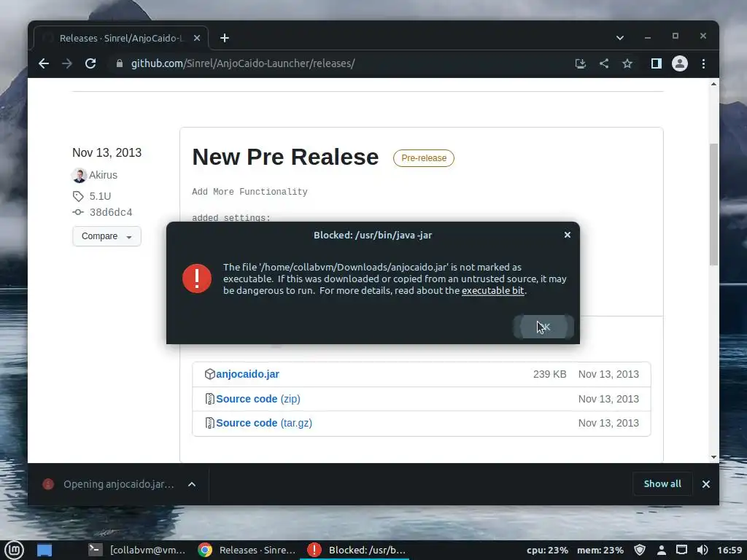Click the network/display tray icon
747x560 pixels.
click(x=682, y=550)
